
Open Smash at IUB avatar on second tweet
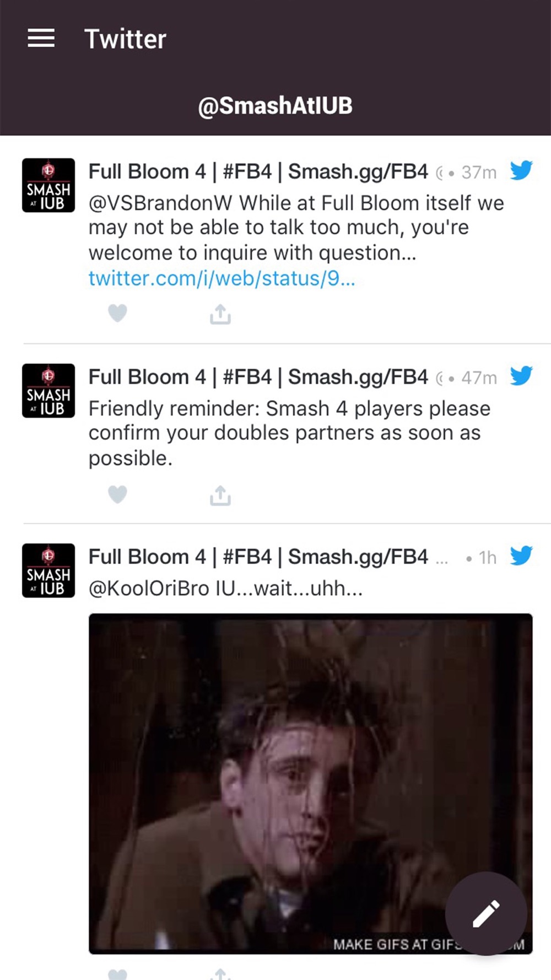(x=48, y=391)
